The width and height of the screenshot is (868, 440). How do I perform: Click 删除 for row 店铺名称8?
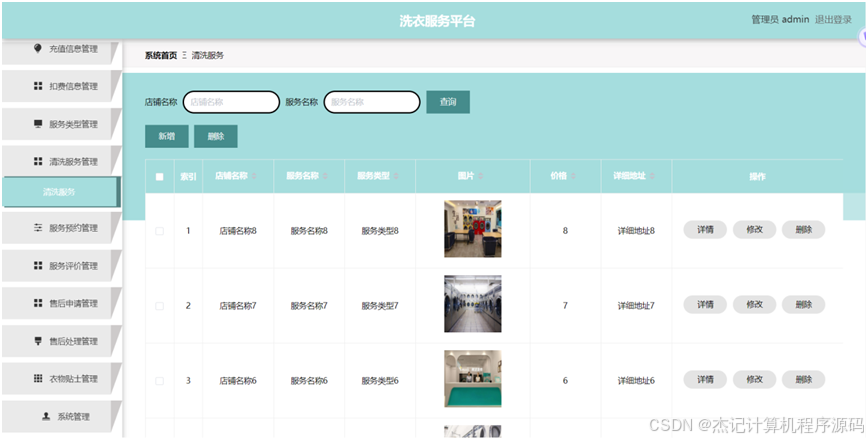coord(804,229)
